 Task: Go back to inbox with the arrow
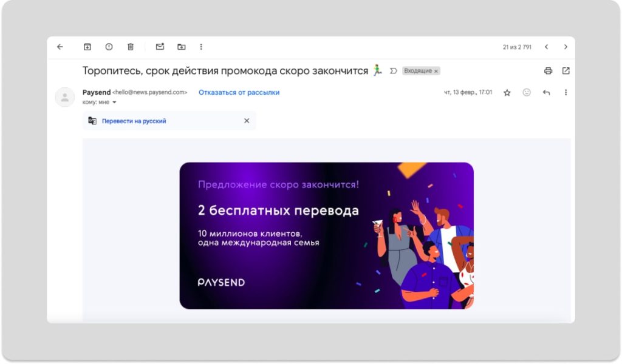pos(60,47)
